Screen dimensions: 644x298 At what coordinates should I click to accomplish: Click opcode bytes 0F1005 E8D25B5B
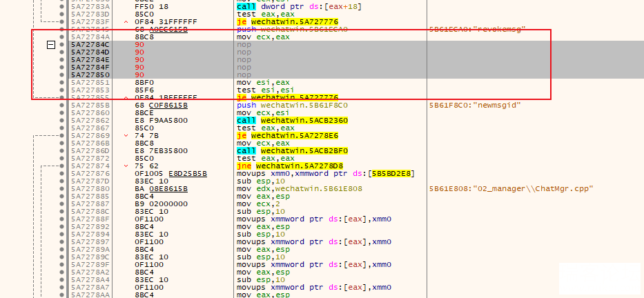coord(170,174)
